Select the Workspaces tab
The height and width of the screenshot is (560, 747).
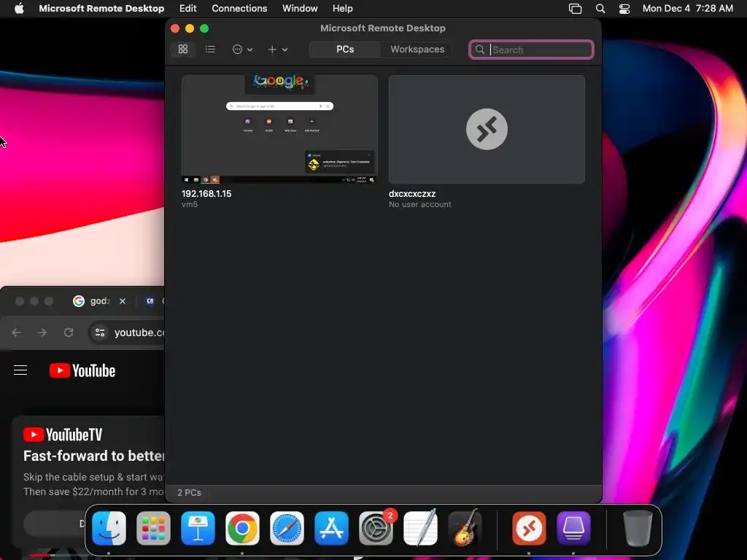tap(417, 49)
